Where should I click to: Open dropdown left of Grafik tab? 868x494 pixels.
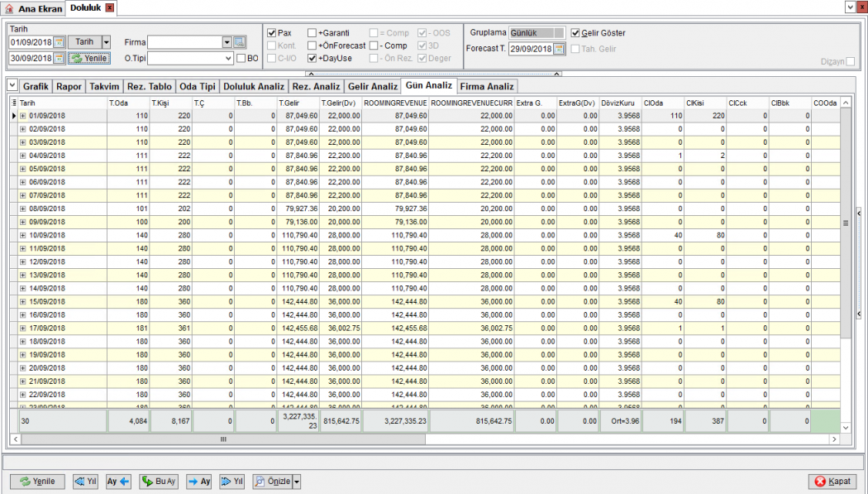[12, 85]
